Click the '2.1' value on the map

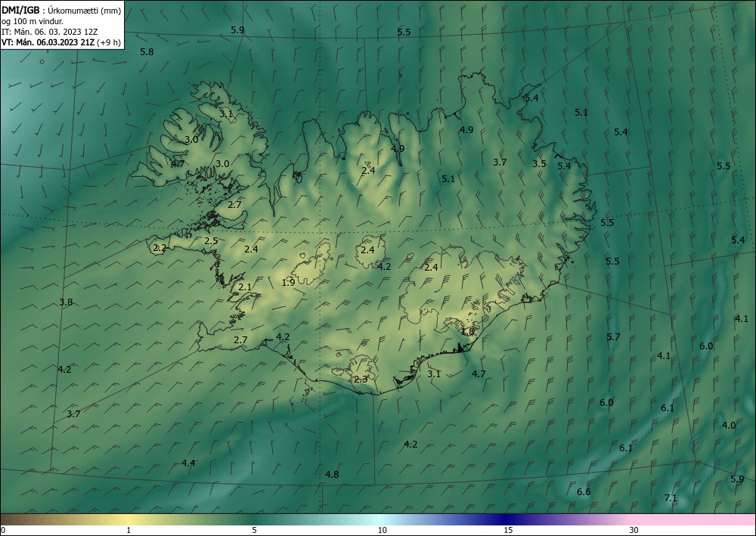coord(245,287)
